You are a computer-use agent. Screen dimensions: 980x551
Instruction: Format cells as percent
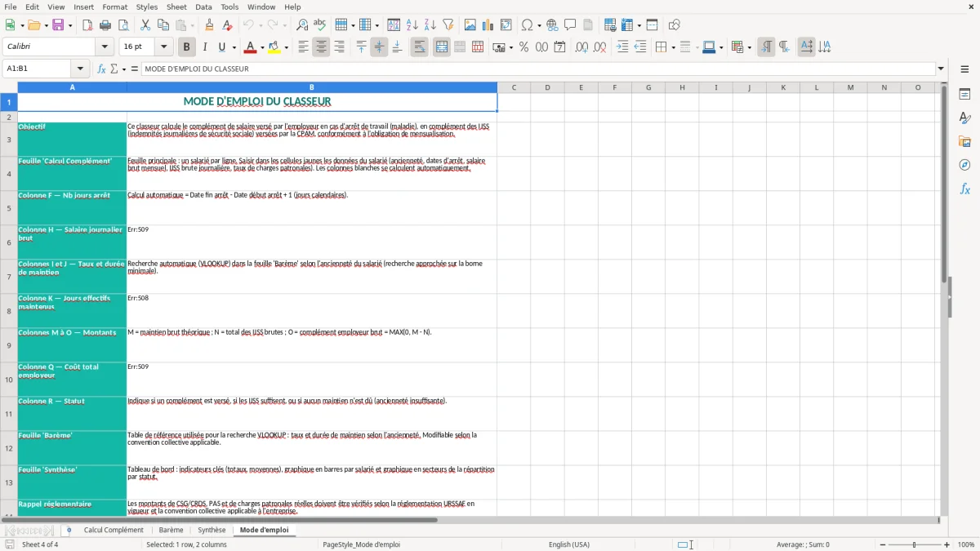pos(523,47)
